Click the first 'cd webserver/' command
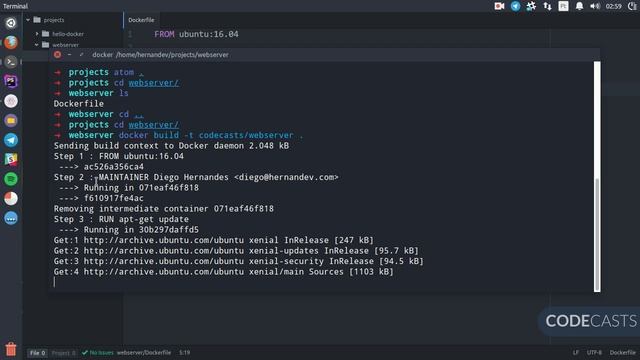Image resolution: width=640 pixels, height=360 pixels. point(146,83)
